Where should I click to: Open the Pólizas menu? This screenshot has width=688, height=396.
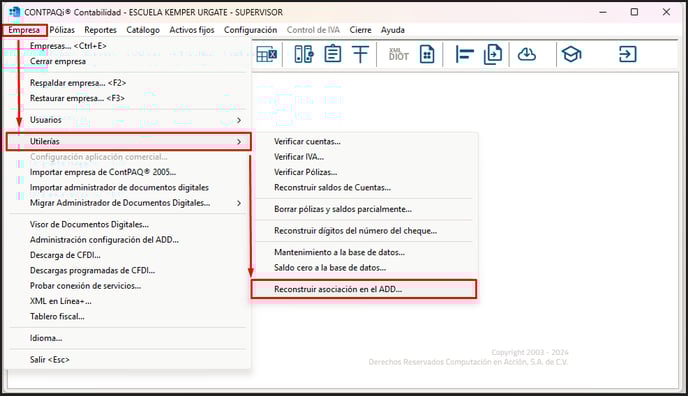(x=62, y=30)
